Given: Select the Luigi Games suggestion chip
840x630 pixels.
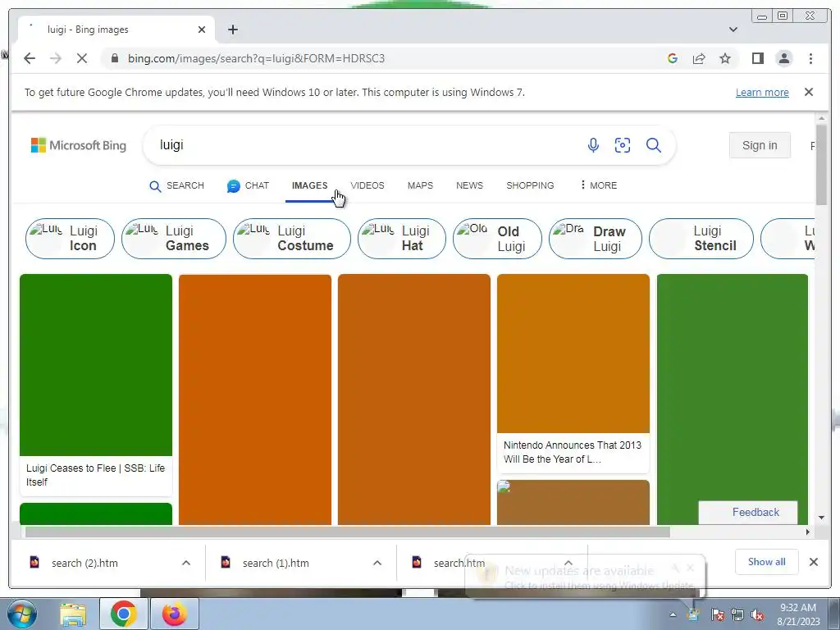Looking at the screenshot, I should pos(174,239).
